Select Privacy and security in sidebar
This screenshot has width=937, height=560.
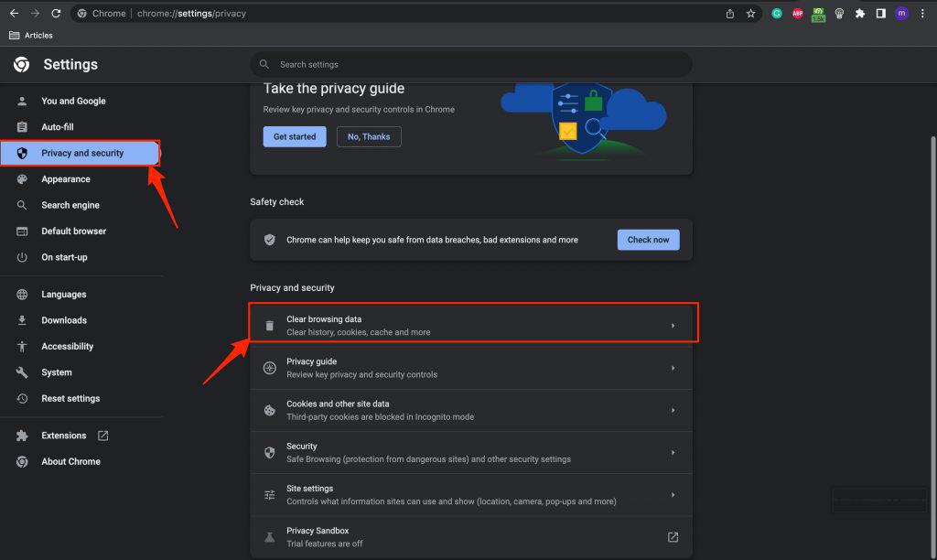[81, 153]
